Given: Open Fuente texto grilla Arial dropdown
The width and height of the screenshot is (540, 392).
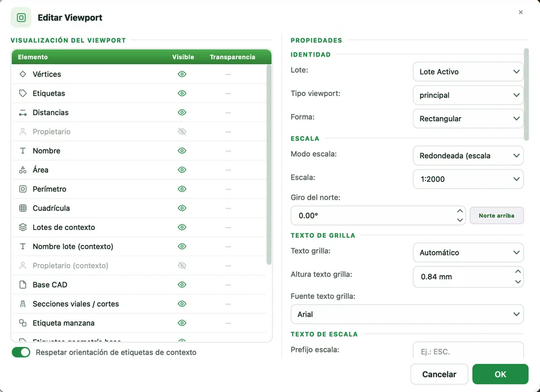Looking at the screenshot, I should pyautogui.click(x=407, y=314).
